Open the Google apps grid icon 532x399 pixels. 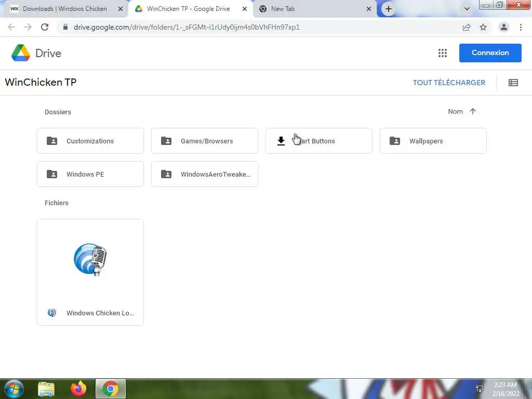click(443, 53)
